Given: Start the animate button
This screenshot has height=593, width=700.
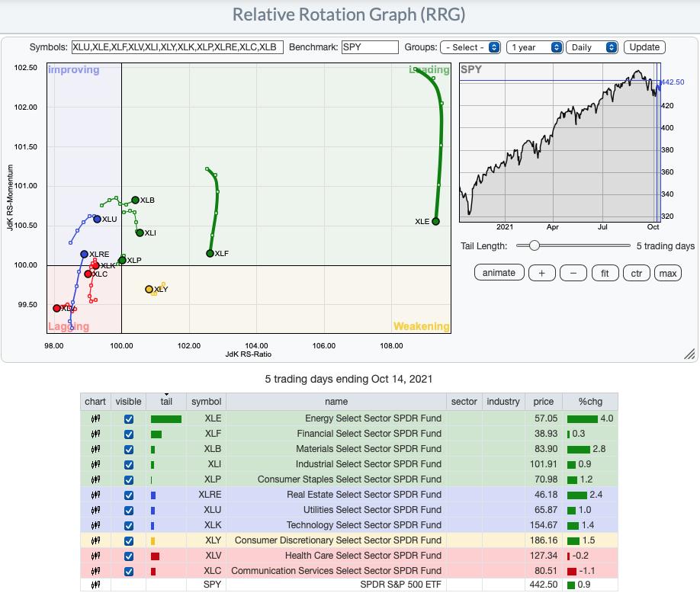Looking at the screenshot, I should coord(499,273).
